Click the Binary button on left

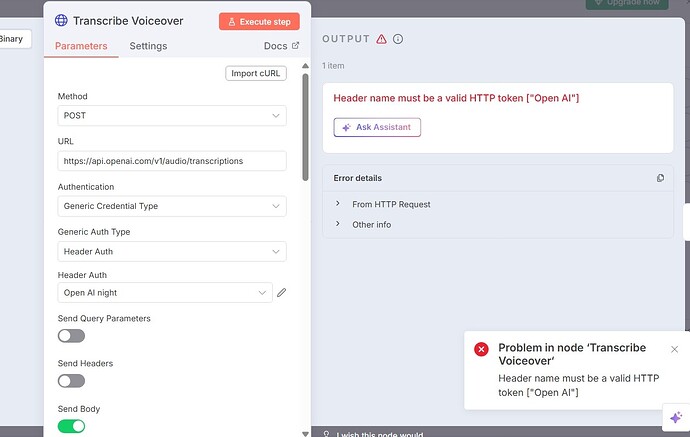15,39
